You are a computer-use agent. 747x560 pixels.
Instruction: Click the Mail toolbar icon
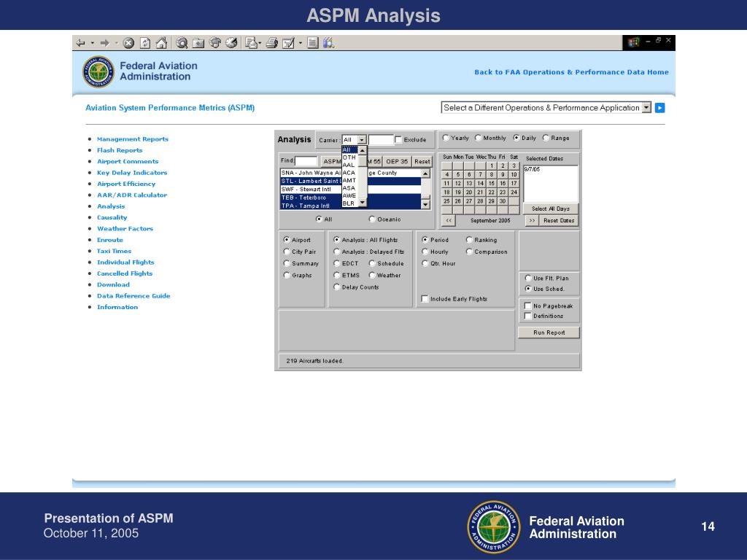pos(251,43)
